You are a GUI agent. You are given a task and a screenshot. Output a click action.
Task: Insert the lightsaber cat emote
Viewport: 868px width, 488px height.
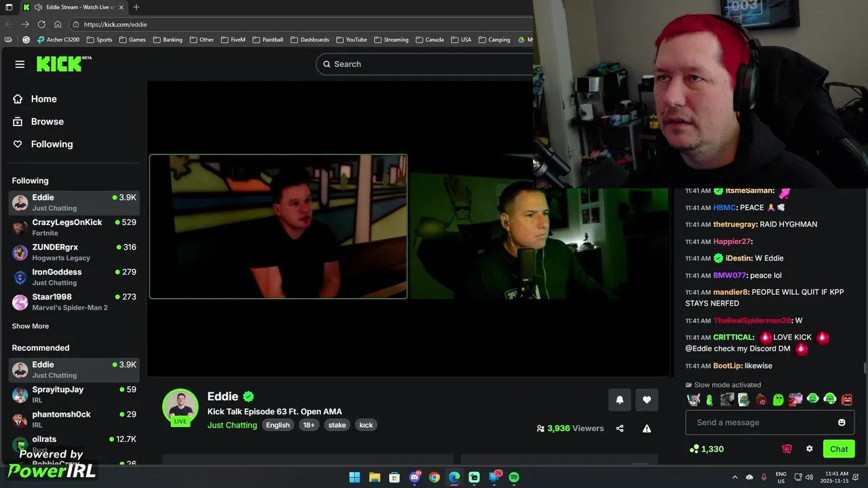point(693,399)
